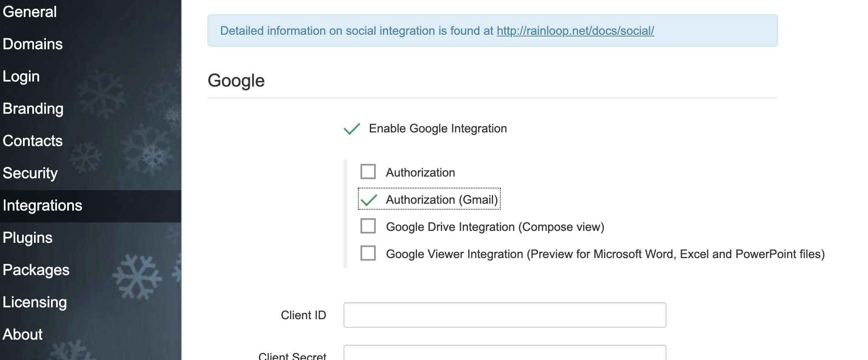The height and width of the screenshot is (360, 868).
Task: Enable the Authorization checkbox
Action: pos(368,172)
